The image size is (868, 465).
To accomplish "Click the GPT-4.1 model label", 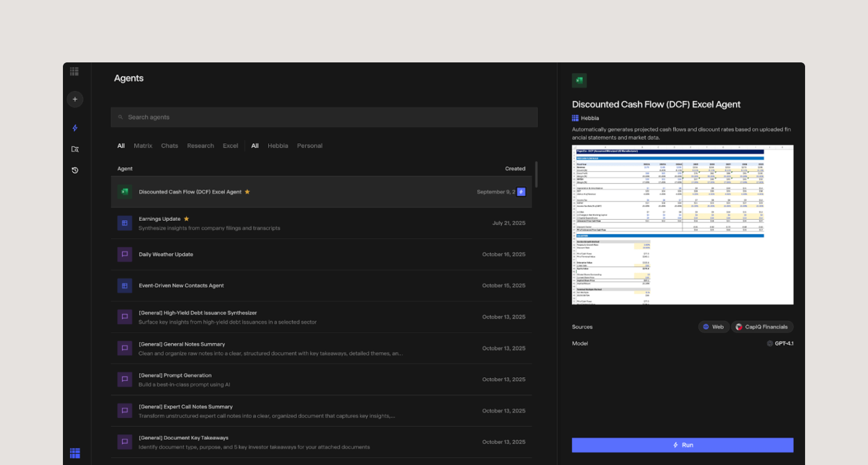I will coord(784,343).
